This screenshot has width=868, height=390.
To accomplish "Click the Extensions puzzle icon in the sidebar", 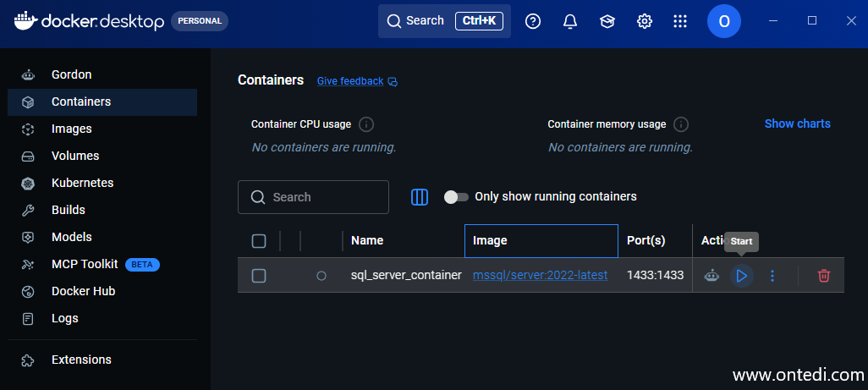I will tap(28, 360).
